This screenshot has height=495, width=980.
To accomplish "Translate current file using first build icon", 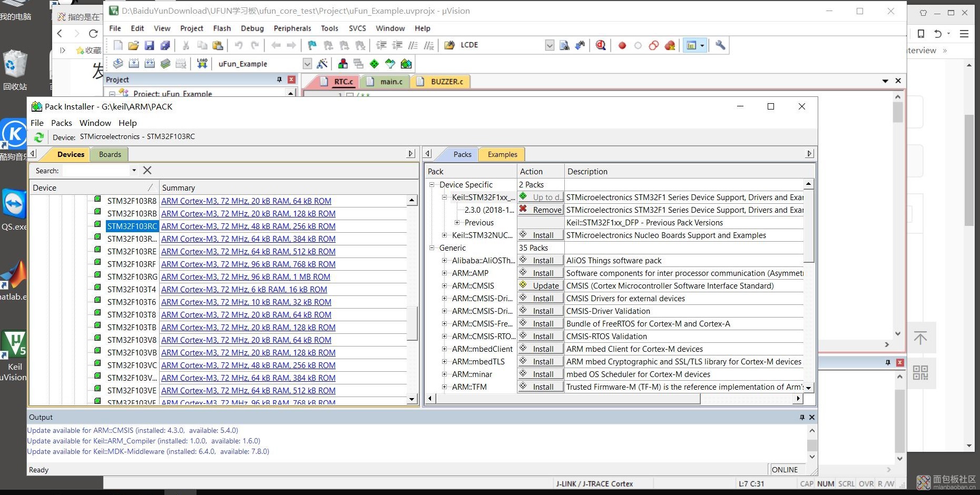I will click(118, 64).
